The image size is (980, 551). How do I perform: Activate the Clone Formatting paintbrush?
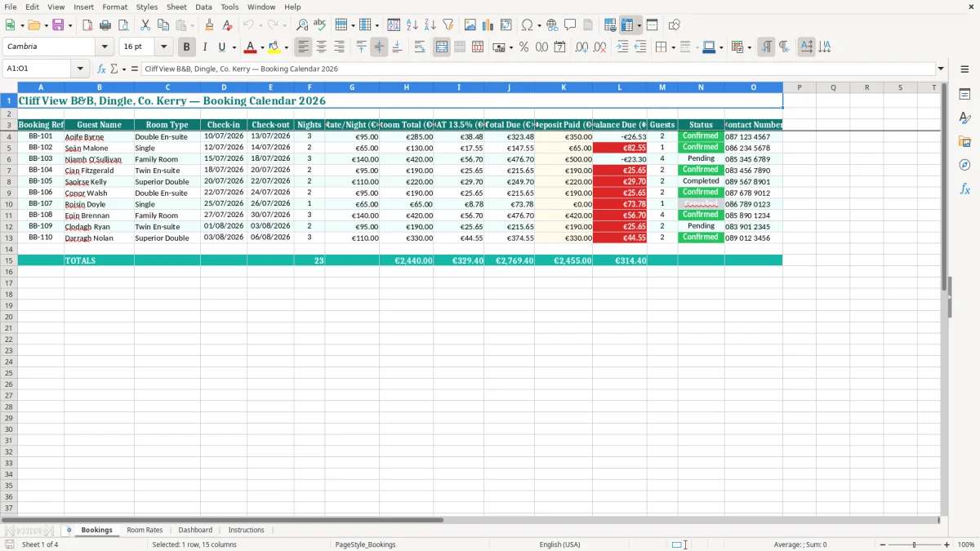210,25
